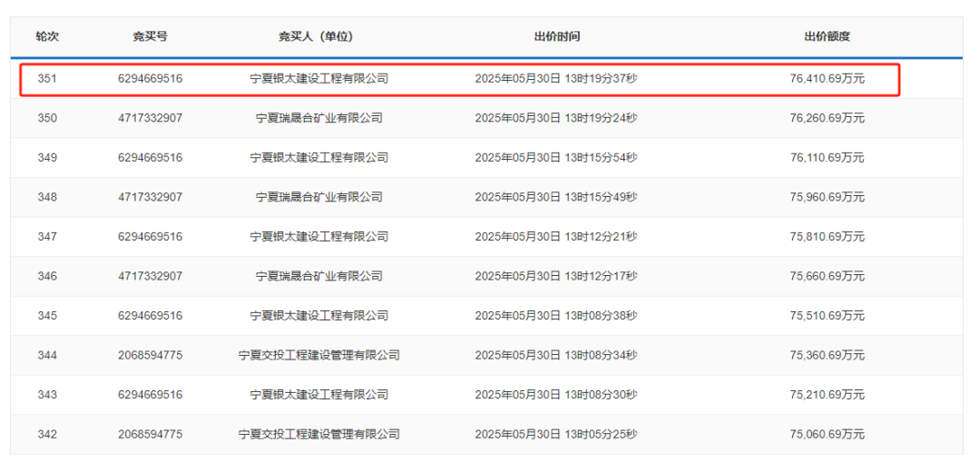Select bid time 13时08分30秒 cell
980x462 pixels.
pyautogui.click(x=556, y=395)
